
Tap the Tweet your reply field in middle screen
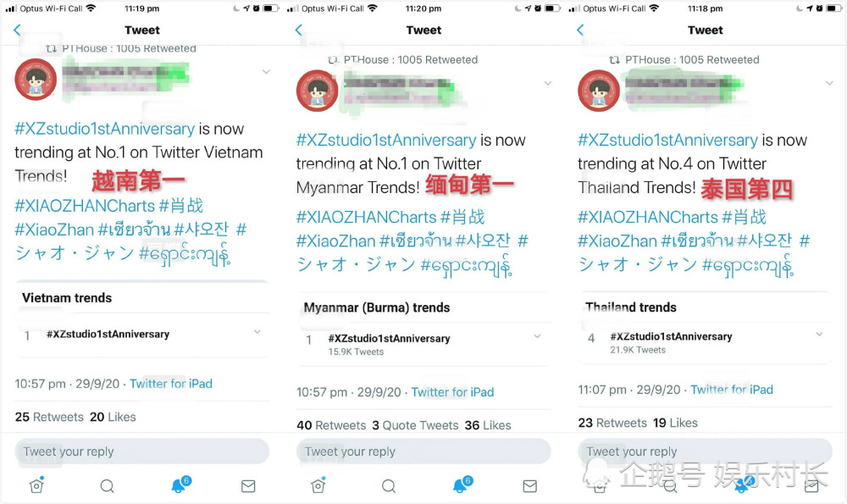(x=423, y=451)
